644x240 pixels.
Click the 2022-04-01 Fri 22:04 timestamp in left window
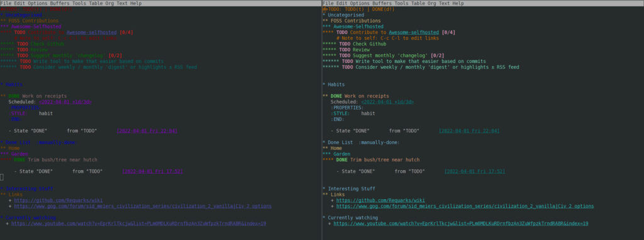pyautogui.click(x=147, y=131)
